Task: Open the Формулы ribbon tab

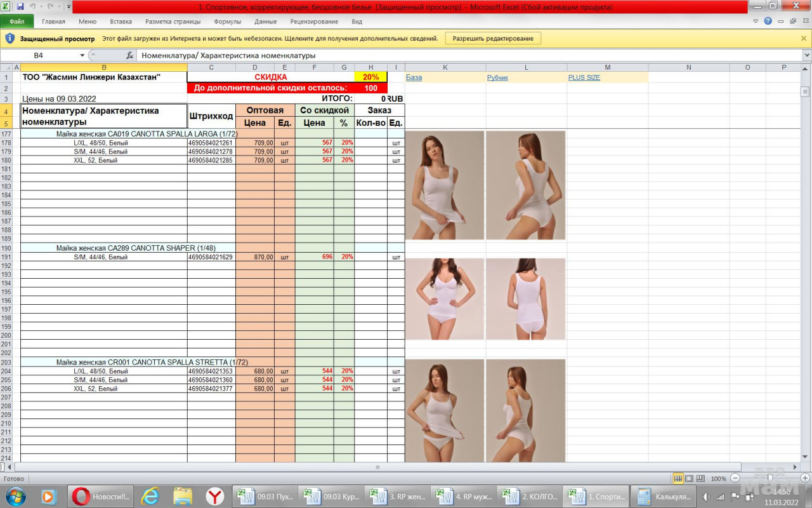Action: 227,21
